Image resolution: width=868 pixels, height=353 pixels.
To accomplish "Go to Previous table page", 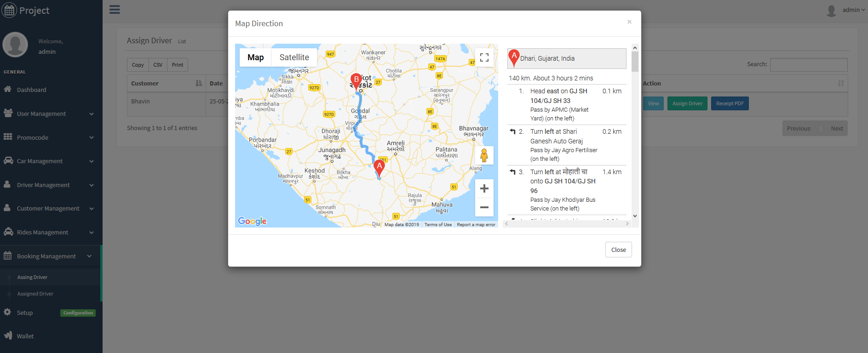I will coord(799,129).
